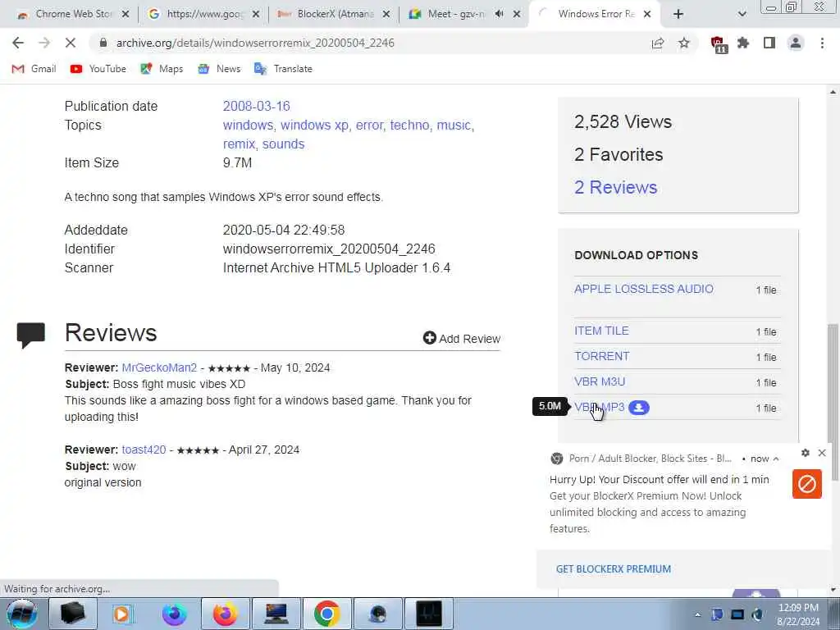This screenshot has height=630, width=840.
Task: Toggle the browser side panel icon
Action: (x=769, y=43)
